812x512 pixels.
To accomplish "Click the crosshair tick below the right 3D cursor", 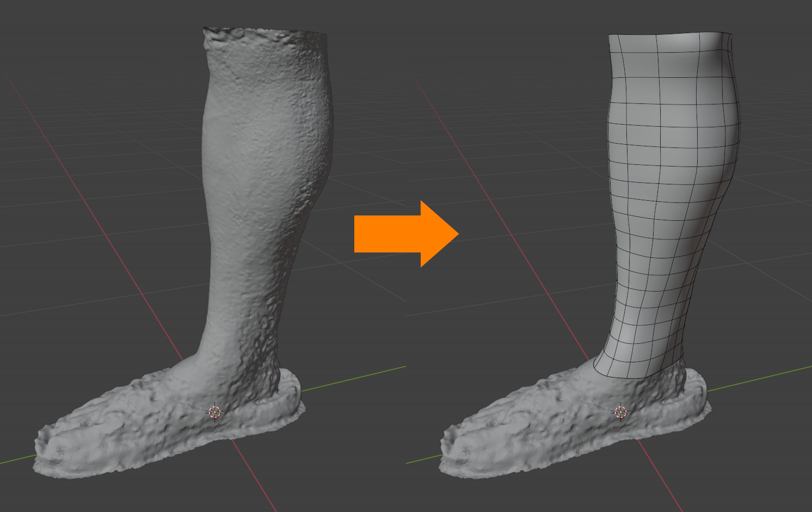I will pyautogui.click(x=620, y=421).
